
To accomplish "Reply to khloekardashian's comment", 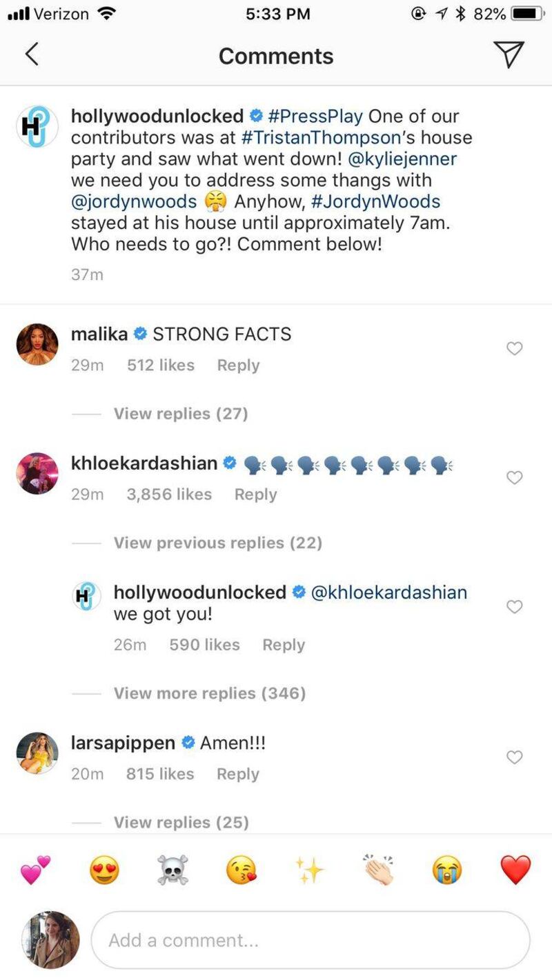I will 255,494.
